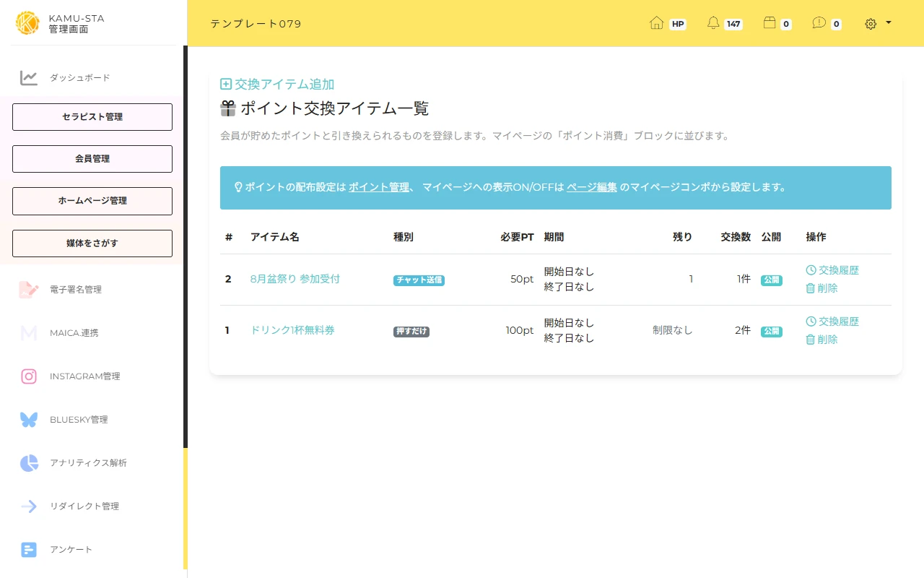Click the 100pt value
This screenshot has height=578, width=924.
520,330
